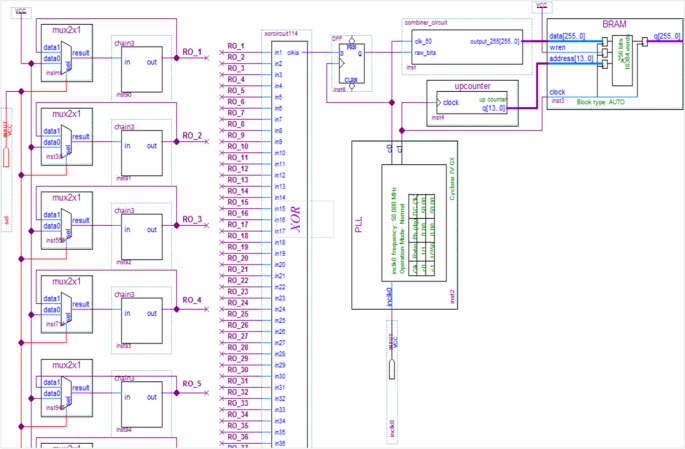
Task: Click the wren port on BRAM
Action: (x=557, y=48)
